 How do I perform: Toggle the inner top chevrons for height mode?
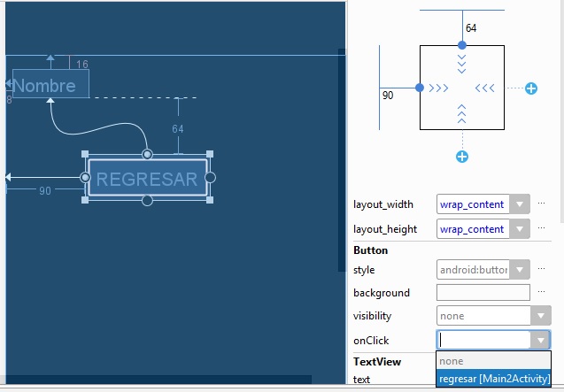[x=461, y=64]
